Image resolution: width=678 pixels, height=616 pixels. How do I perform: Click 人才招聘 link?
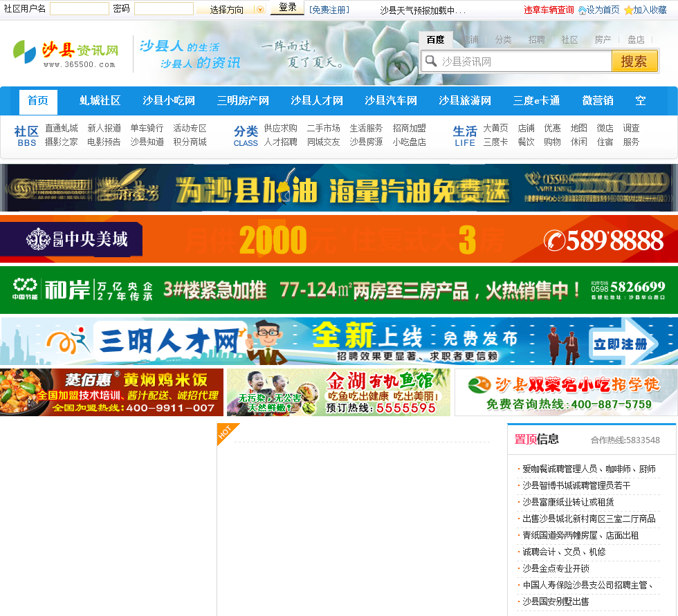(281, 142)
